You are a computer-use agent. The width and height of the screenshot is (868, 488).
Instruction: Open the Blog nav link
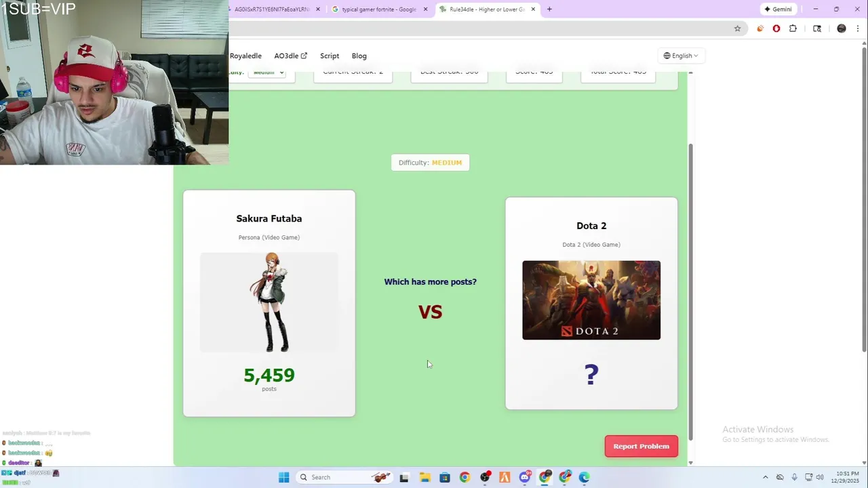point(359,56)
